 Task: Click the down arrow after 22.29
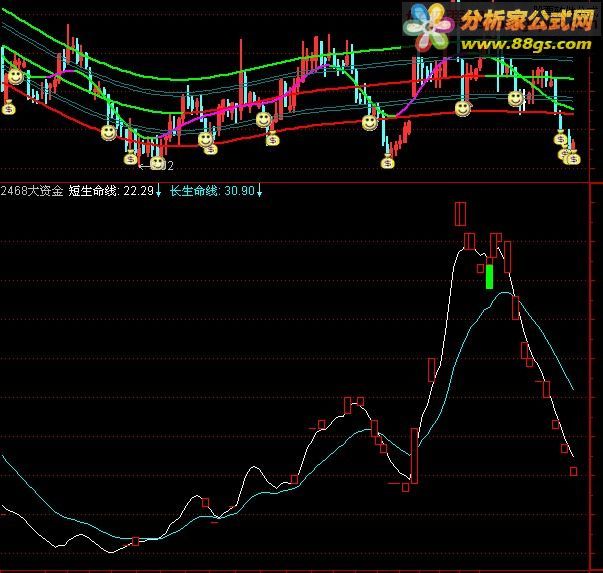pyautogui.click(x=158, y=191)
